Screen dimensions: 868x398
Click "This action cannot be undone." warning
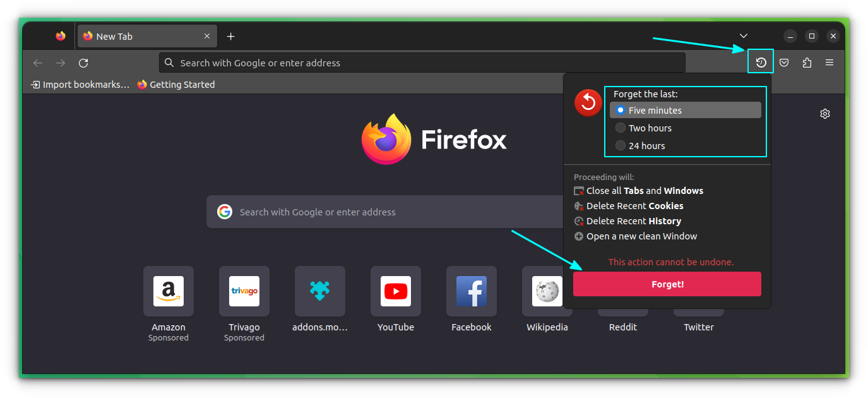[671, 262]
